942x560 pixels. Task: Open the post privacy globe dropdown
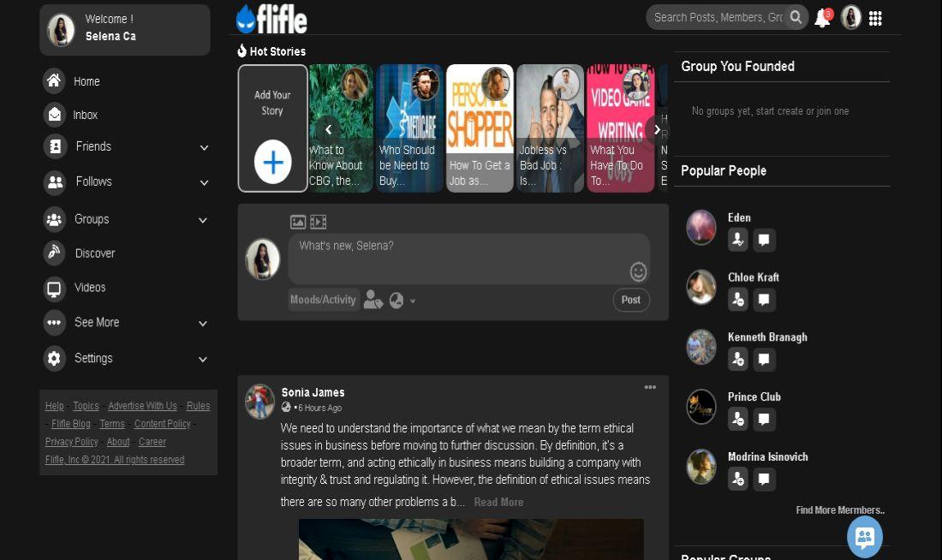click(x=401, y=301)
